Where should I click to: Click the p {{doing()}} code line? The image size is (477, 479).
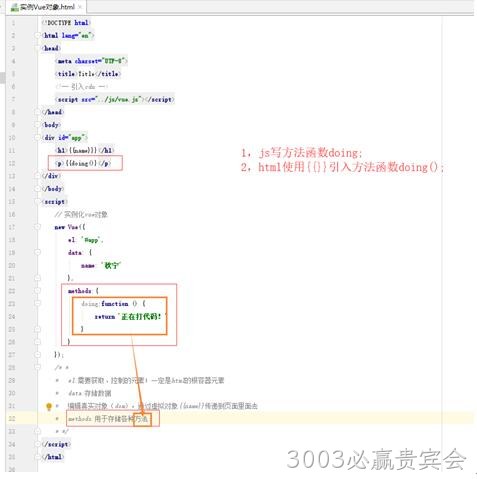83,163
